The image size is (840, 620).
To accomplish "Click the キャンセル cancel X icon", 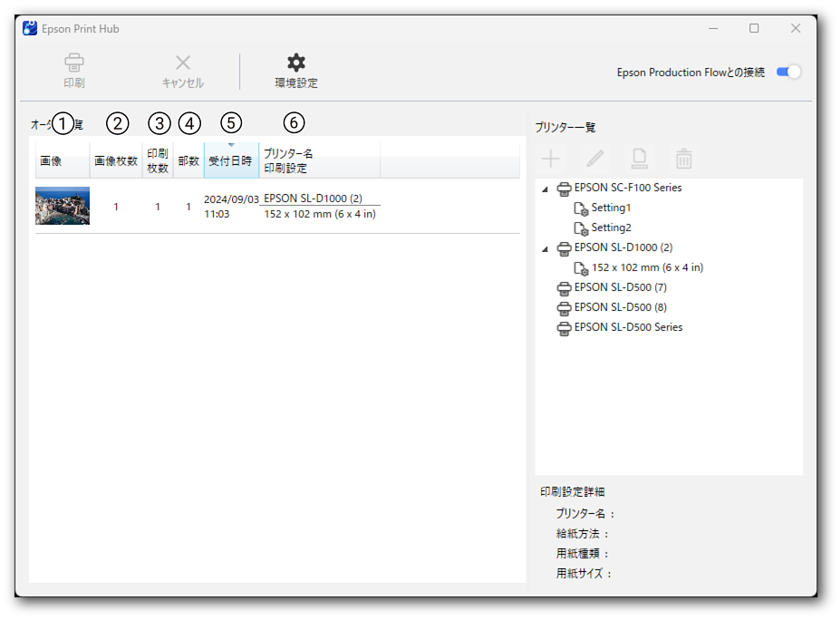I will pos(182,63).
